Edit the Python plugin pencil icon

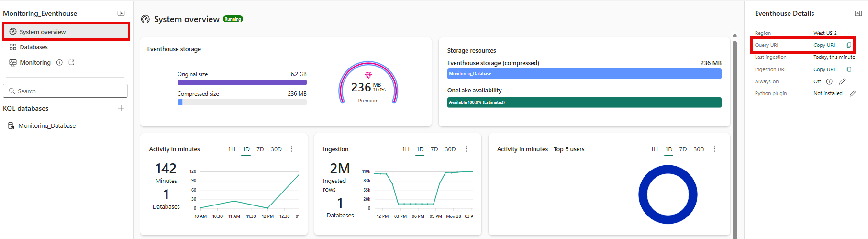[x=853, y=93]
